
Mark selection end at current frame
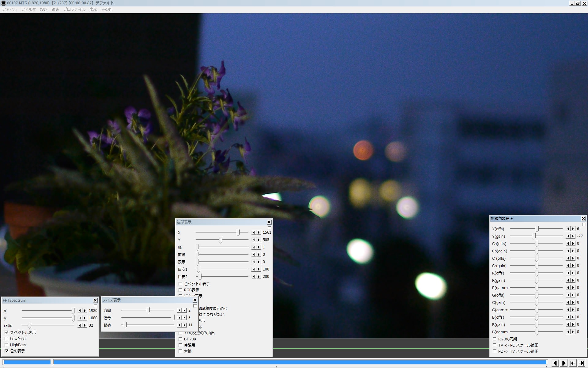[582, 363]
